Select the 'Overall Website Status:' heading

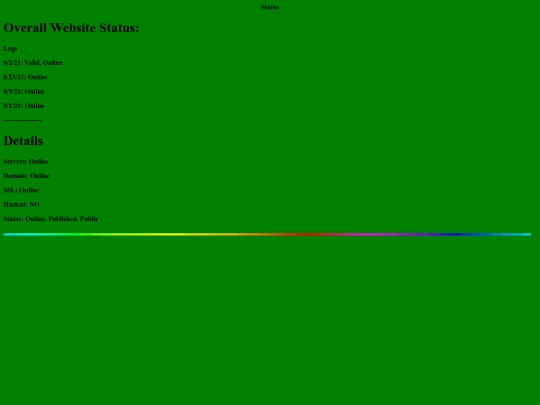pos(71,28)
